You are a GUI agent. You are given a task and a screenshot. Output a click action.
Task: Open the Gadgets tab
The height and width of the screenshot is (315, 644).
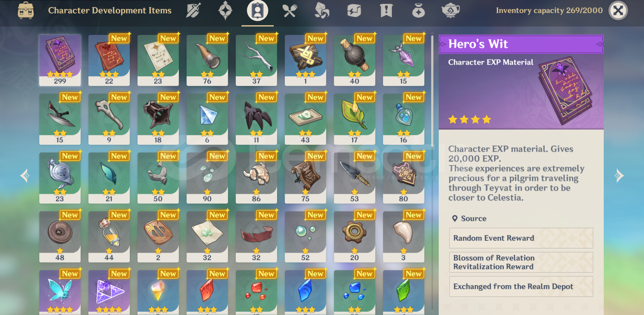point(354,10)
